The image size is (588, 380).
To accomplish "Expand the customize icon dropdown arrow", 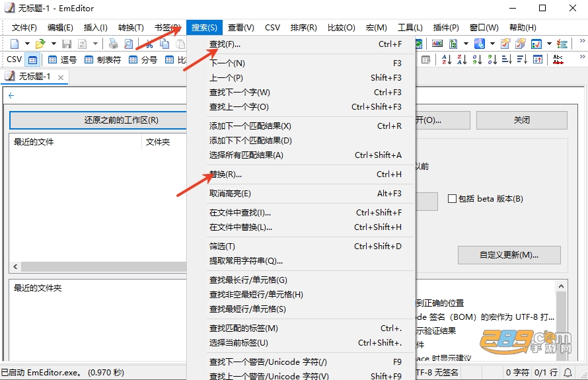I will [550, 44].
